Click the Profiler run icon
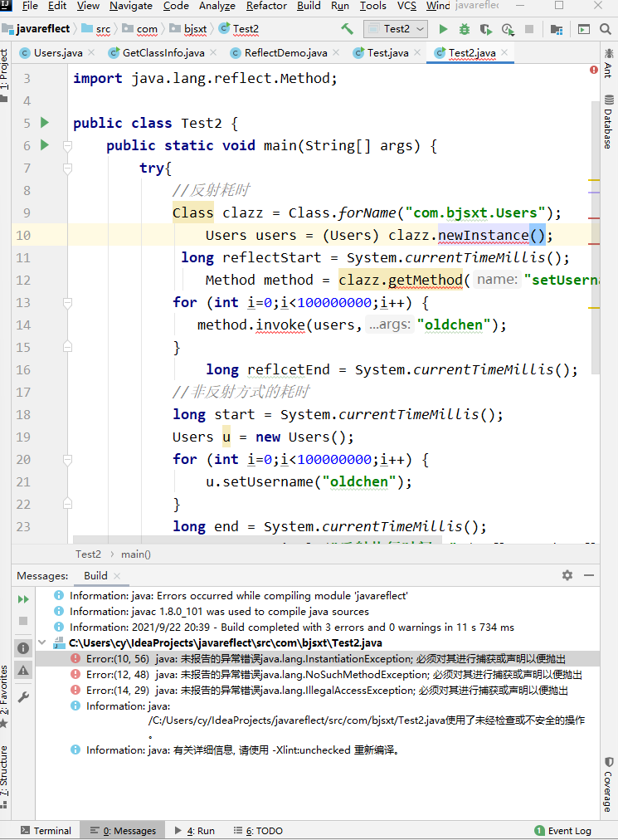The width and height of the screenshot is (618, 840). (x=508, y=29)
